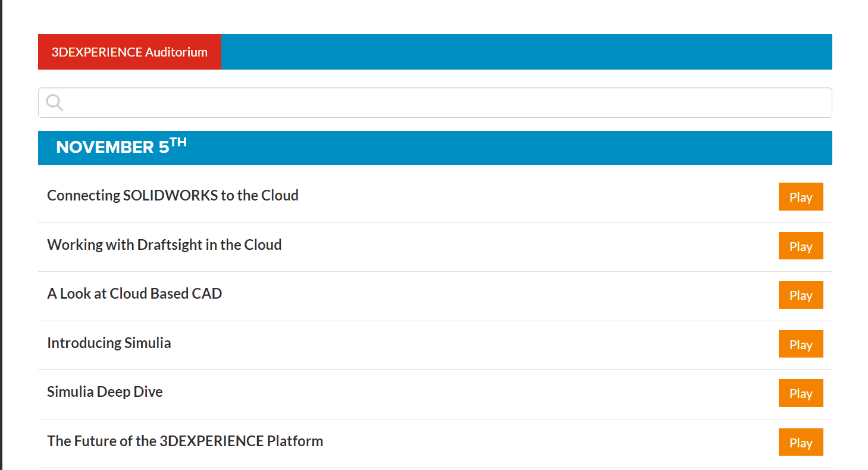The width and height of the screenshot is (868, 470).
Task: Play A Look at Cloud Based CAD
Action: pyautogui.click(x=801, y=295)
